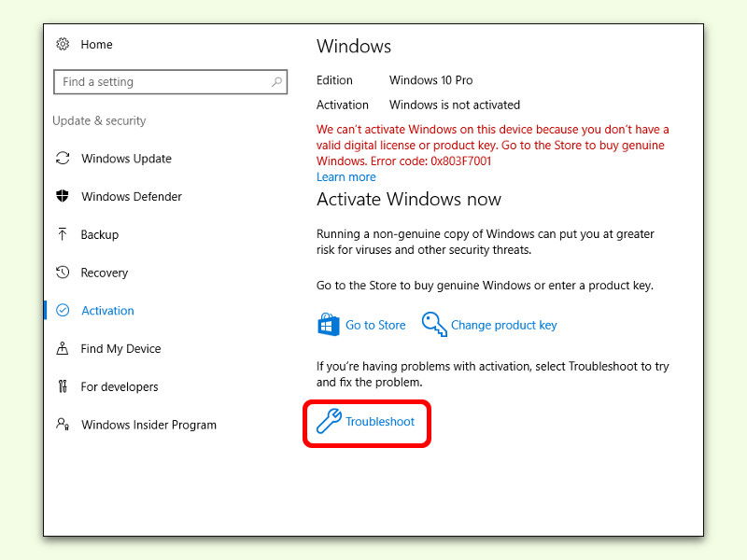Click the Edition label
Image resolution: width=747 pixels, height=560 pixels.
coord(334,80)
